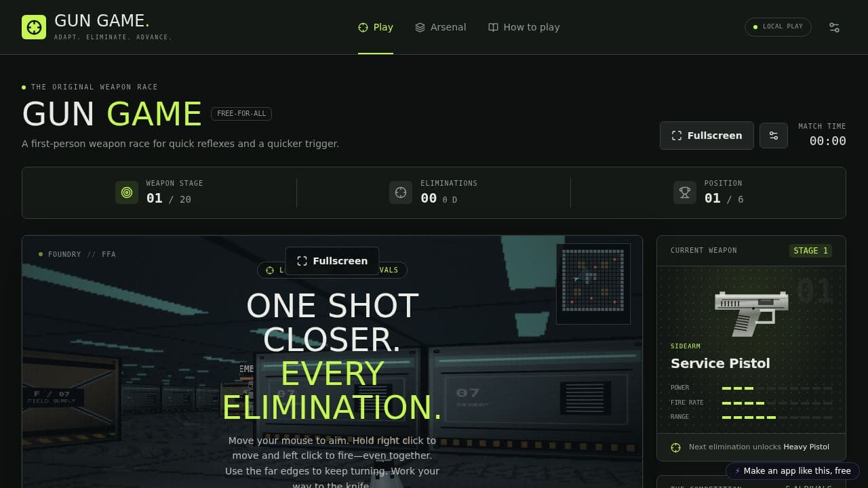Open the Play tab
Screen dimensions: 868x488
click(x=376, y=27)
